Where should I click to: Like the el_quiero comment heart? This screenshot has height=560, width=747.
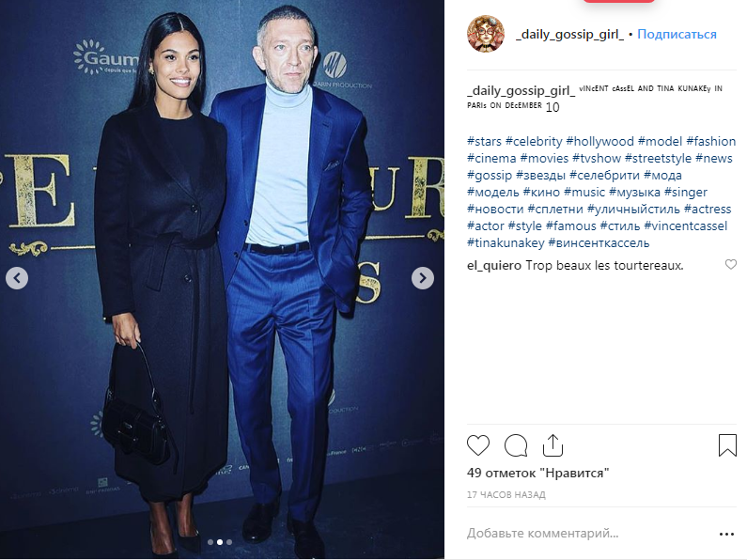pos(731,264)
